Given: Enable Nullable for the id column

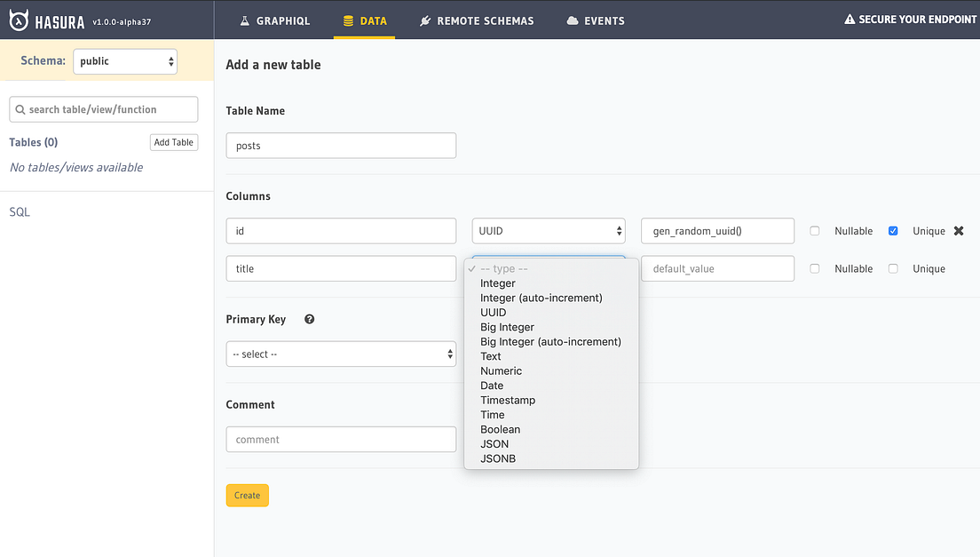Looking at the screenshot, I should (815, 230).
